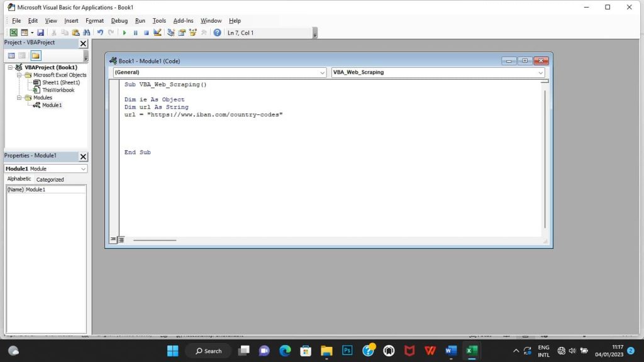Open the Run menu
644x362 pixels.
coord(140,21)
